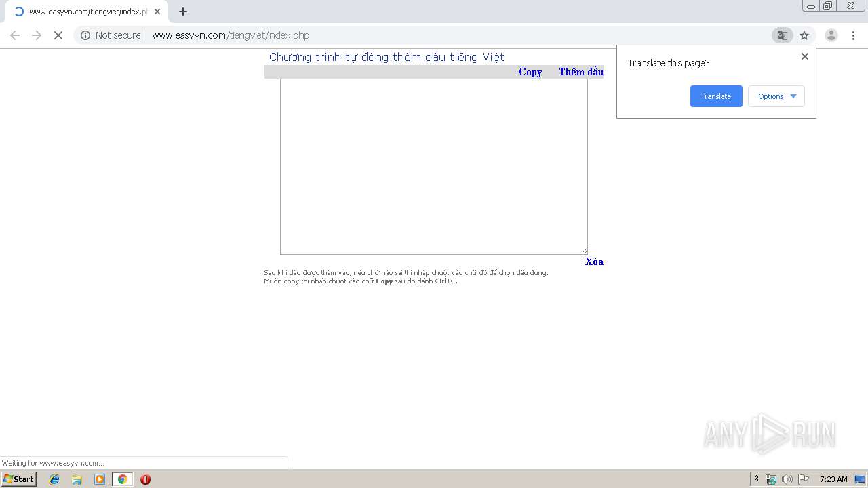The width and height of the screenshot is (868, 488).
Task: Click the Thêm dấu link
Action: coord(581,72)
